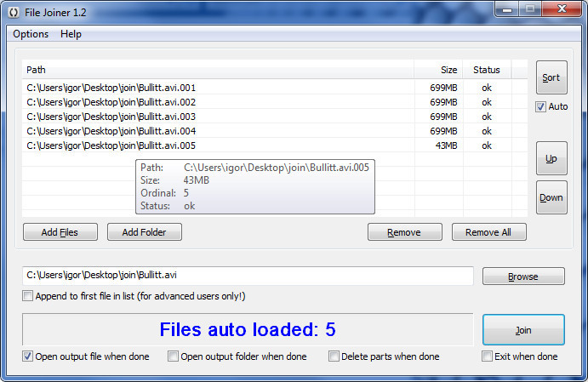
Task: Click the Size column header
Action: click(438, 70)
